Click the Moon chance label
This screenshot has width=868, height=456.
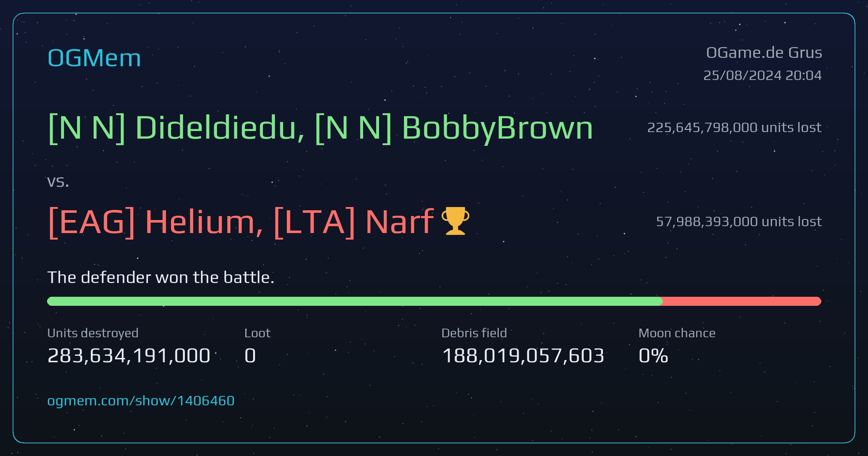[677, 333]
